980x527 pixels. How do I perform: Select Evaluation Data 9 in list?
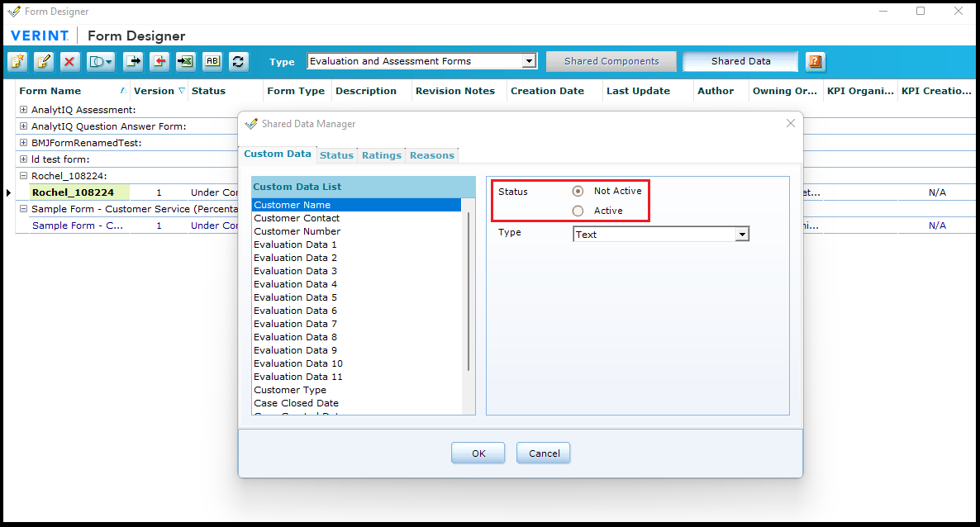pos(356,350)
